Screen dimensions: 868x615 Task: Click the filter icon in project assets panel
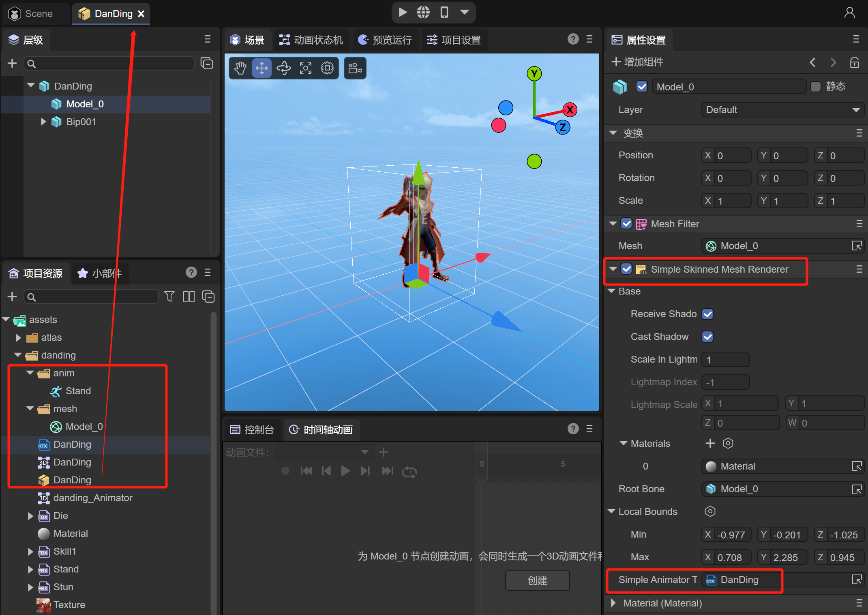click(x=169, y=297)
